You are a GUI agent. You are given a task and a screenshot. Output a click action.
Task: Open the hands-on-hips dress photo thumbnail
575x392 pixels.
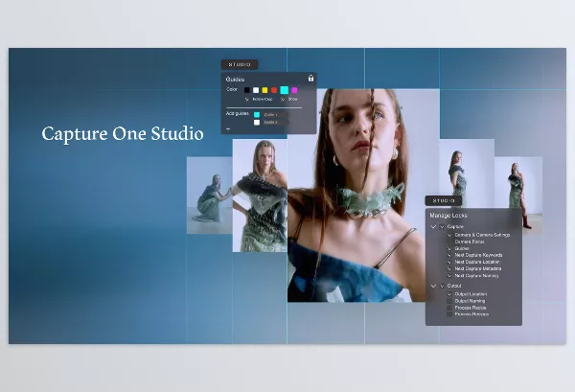tap(260, 196)
